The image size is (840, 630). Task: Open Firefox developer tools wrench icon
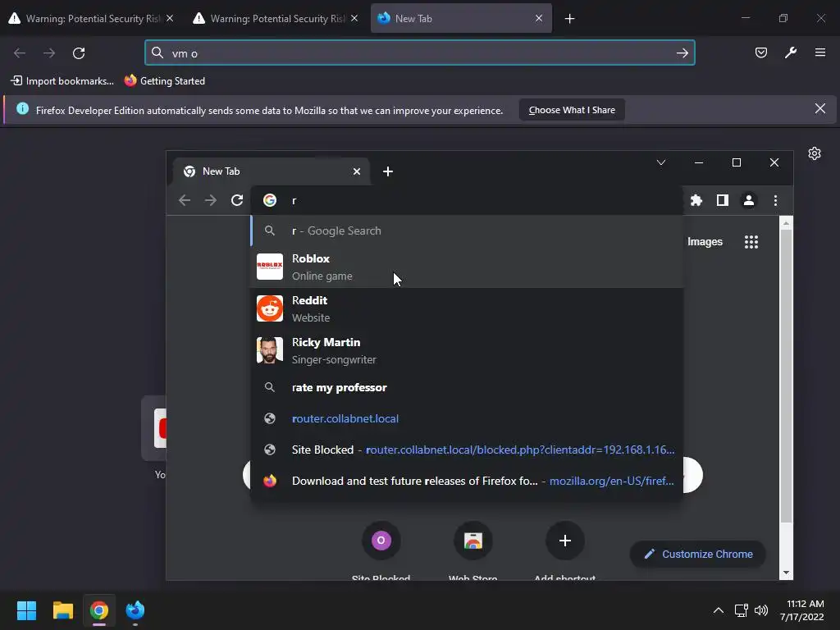pyautogui.click(x=791, y=52)
